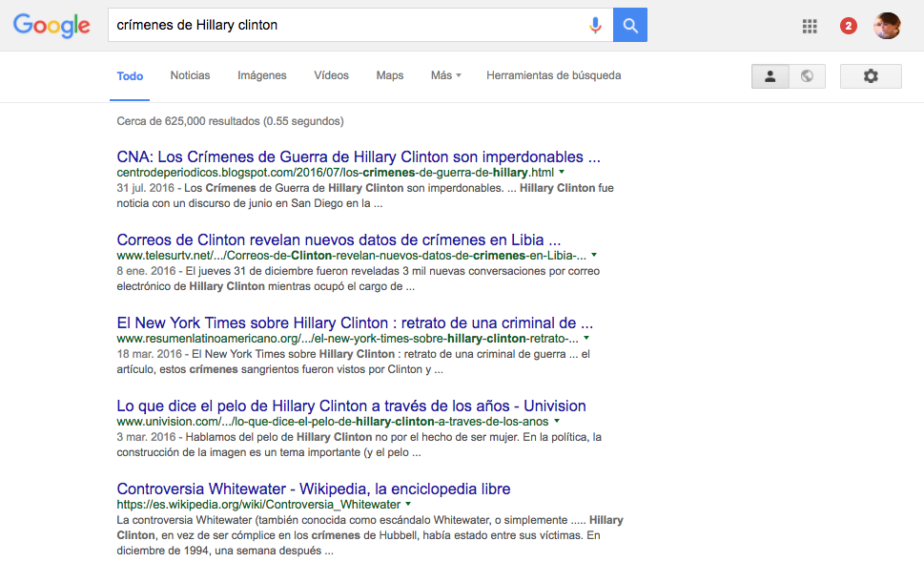Activate voice search microphone icon
Image resolution: width=924 pixels, height=562 pixels.
[x=595, y=26]
